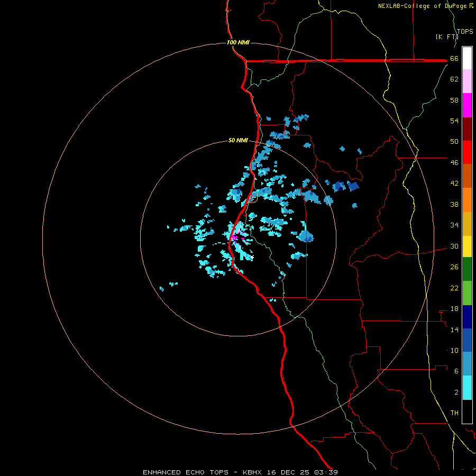Click the legend value 66
This screenshot has height=476, width=476.
pyautogui.click(x=454, y=59)
